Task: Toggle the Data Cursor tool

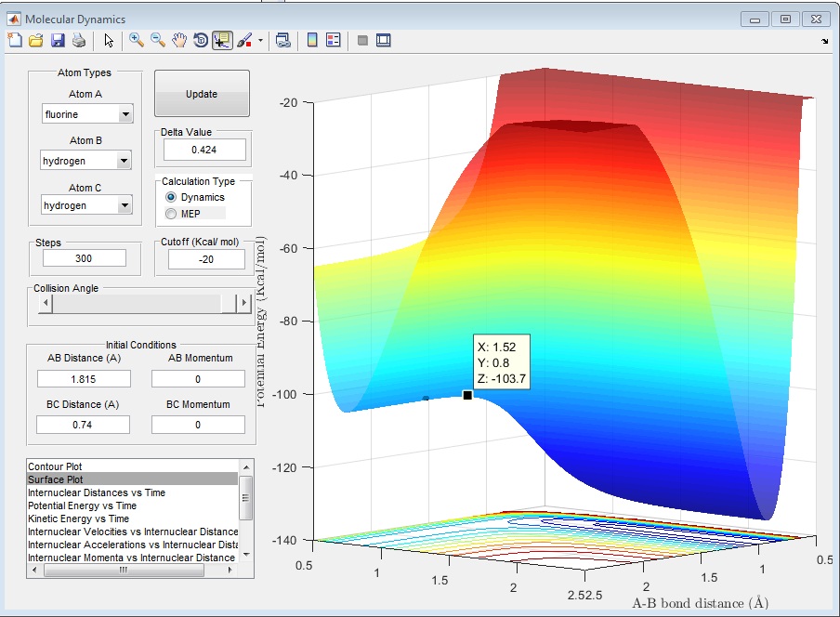Action: 222,40
